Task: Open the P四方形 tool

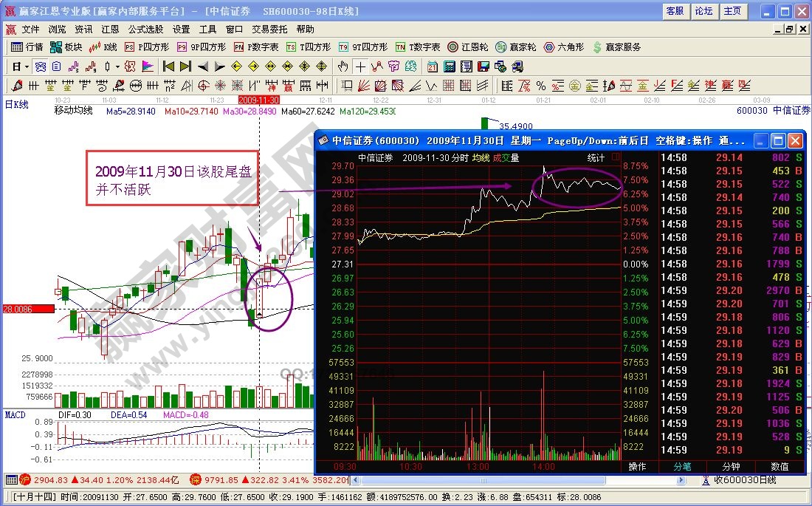Action: [x=147, y=47]
